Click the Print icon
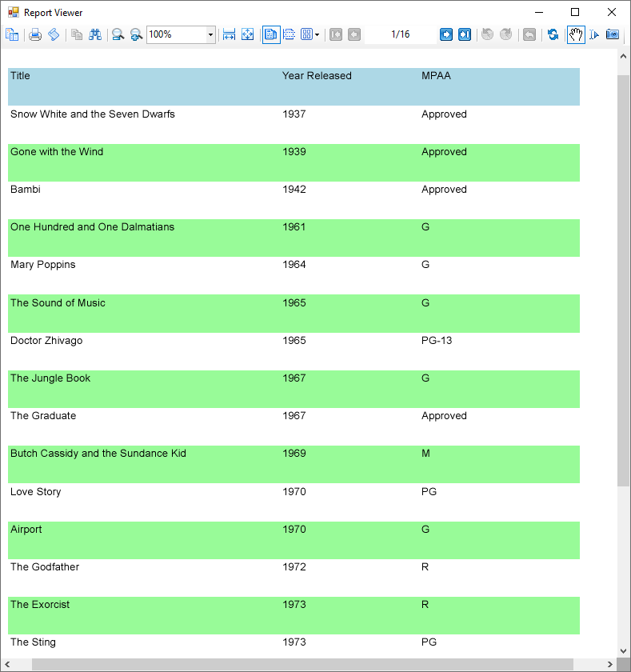The width and height of the screenshot is (631, 672). (35, 34)
